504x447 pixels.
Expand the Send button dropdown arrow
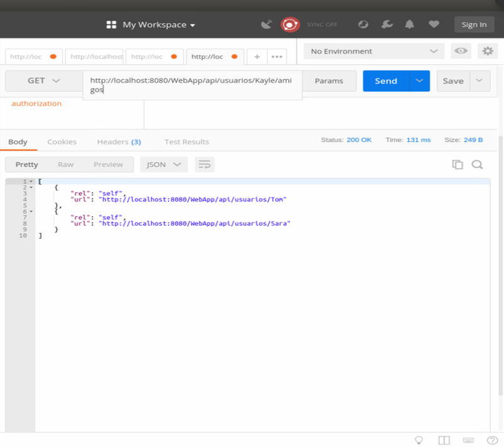419,81
